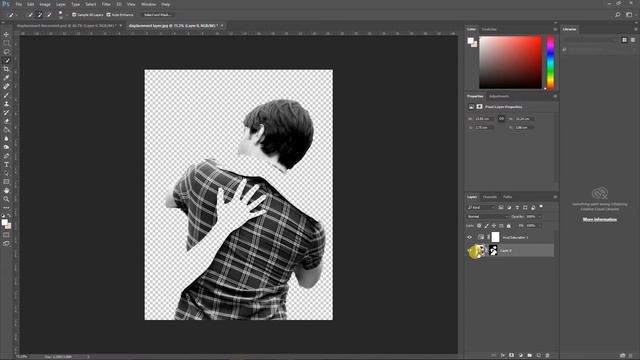Toggle link width and height in Properties
Image resolution: width=640 pixels, height=360 pixels.
[x=501, y=119]
